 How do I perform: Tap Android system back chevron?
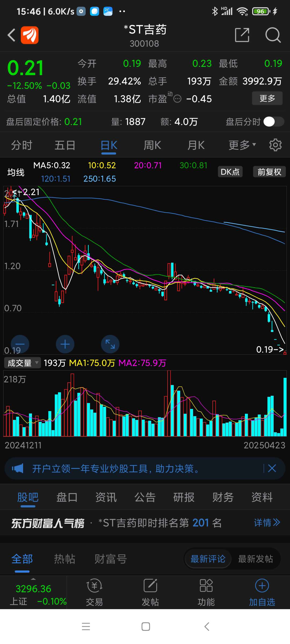click(x=206, y=627)
